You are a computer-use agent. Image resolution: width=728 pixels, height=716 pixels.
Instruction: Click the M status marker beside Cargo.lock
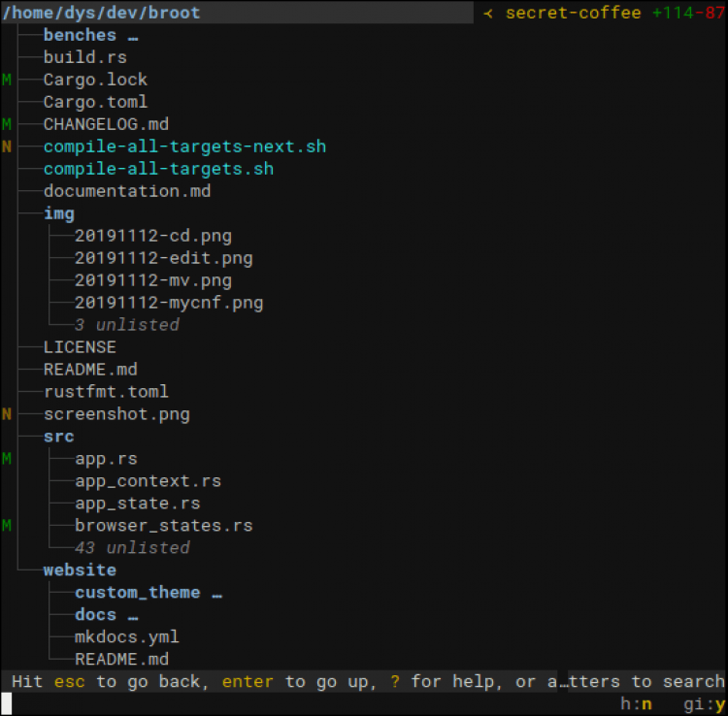pos(7,80)
